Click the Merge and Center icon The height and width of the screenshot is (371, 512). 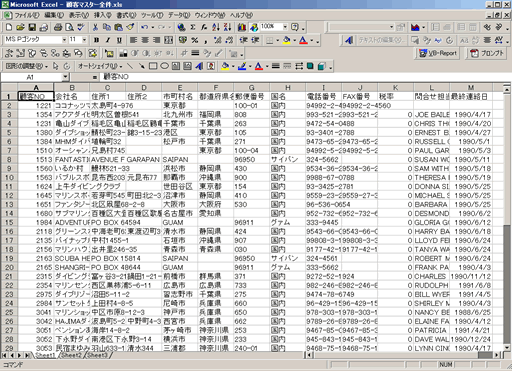pos(168,40)
